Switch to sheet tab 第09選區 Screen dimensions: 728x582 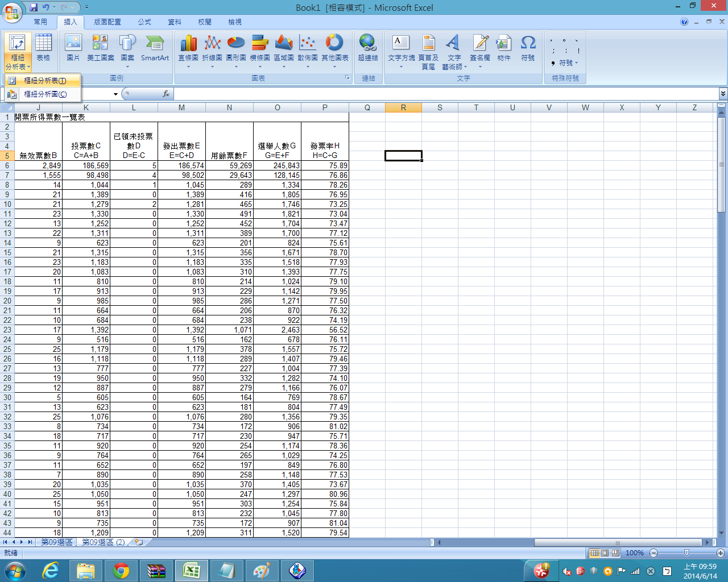click(x=56, y=542)
